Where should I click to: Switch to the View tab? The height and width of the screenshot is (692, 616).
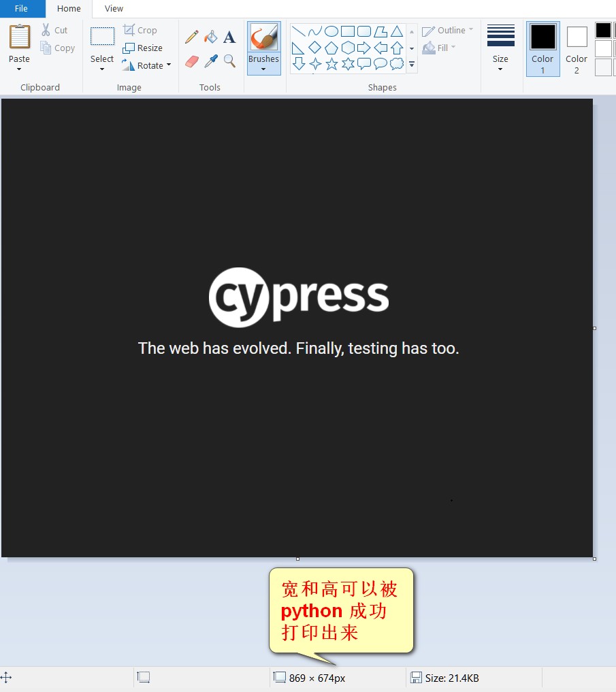point(114,8)
